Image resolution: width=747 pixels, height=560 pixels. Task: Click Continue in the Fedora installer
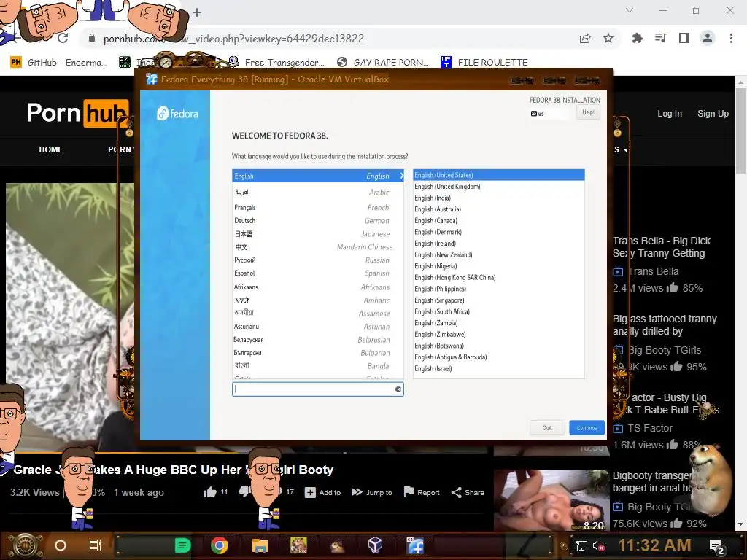tap(587, 427)
